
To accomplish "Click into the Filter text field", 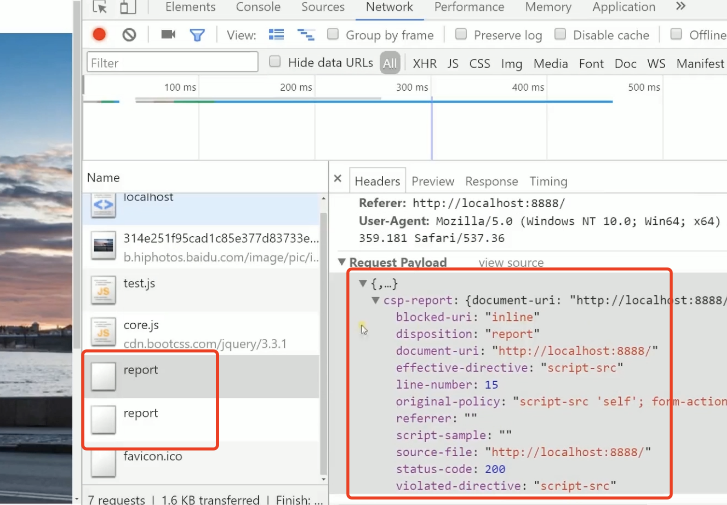I will coord(172,62).
